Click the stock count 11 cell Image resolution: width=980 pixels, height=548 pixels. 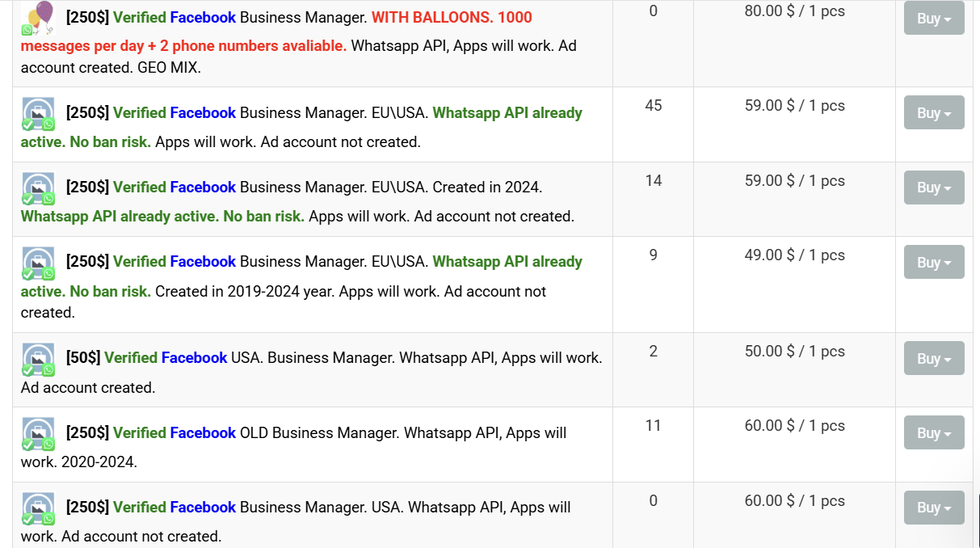pyautogui.click(x=653, y=425)
